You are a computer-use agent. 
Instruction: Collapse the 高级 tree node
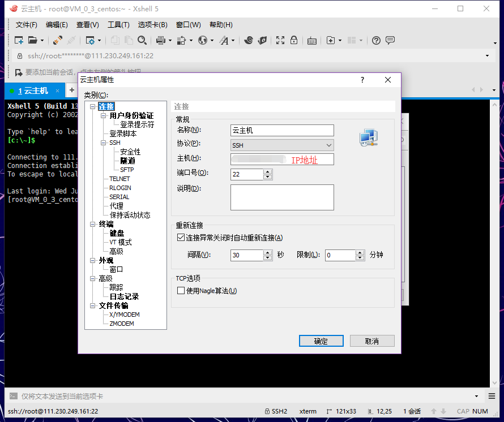pyautogui.click(x=92, y=278)
